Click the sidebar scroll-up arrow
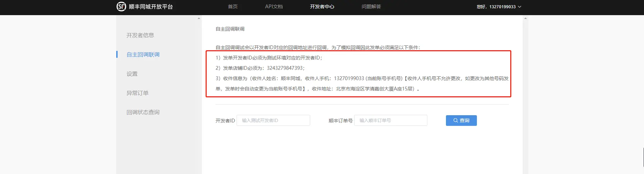This screenshot has height=174, width=644. [199, 18]
